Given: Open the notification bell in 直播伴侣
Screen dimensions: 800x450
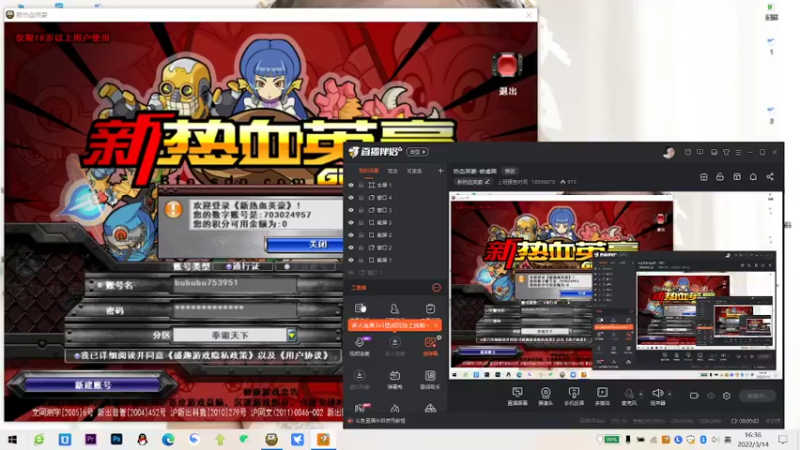Looking at the screenshot, I should pos(753,177).
